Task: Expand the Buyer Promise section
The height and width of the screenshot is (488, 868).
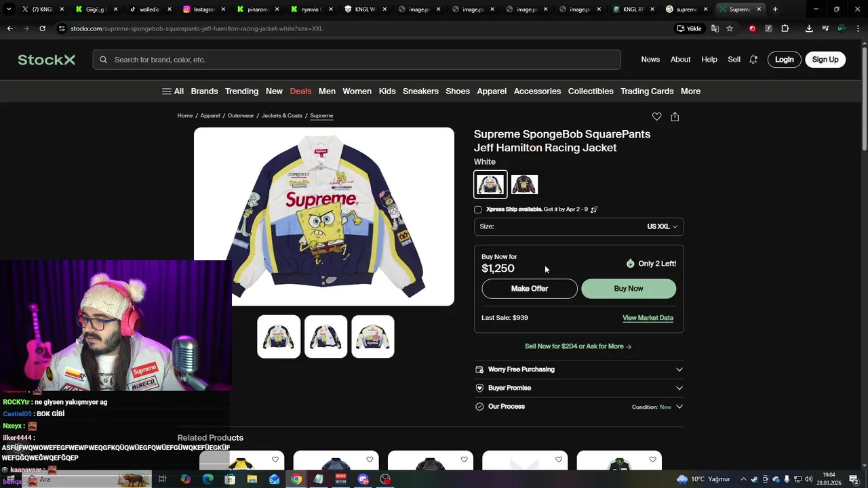Action: pos(579,388)
